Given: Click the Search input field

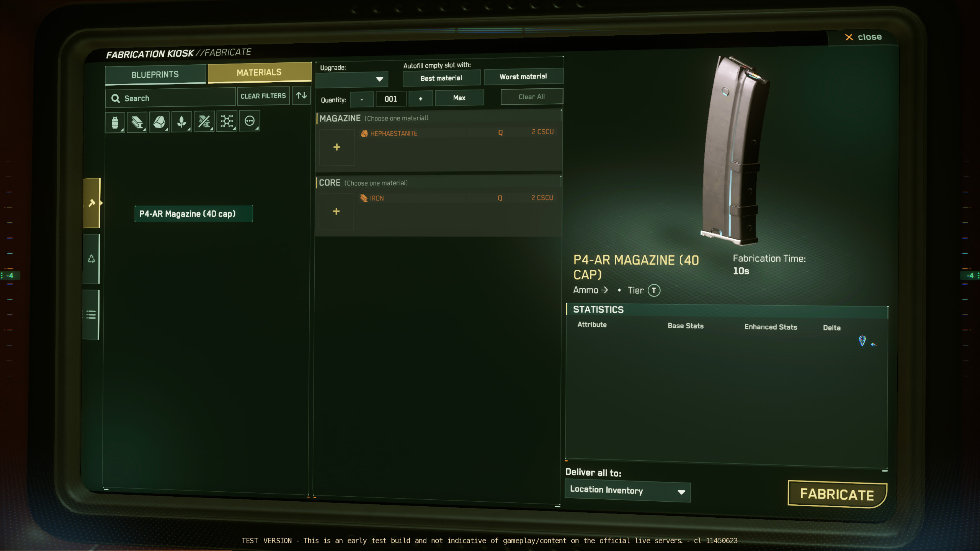Looking at the screenshot, I should (171, 98).
